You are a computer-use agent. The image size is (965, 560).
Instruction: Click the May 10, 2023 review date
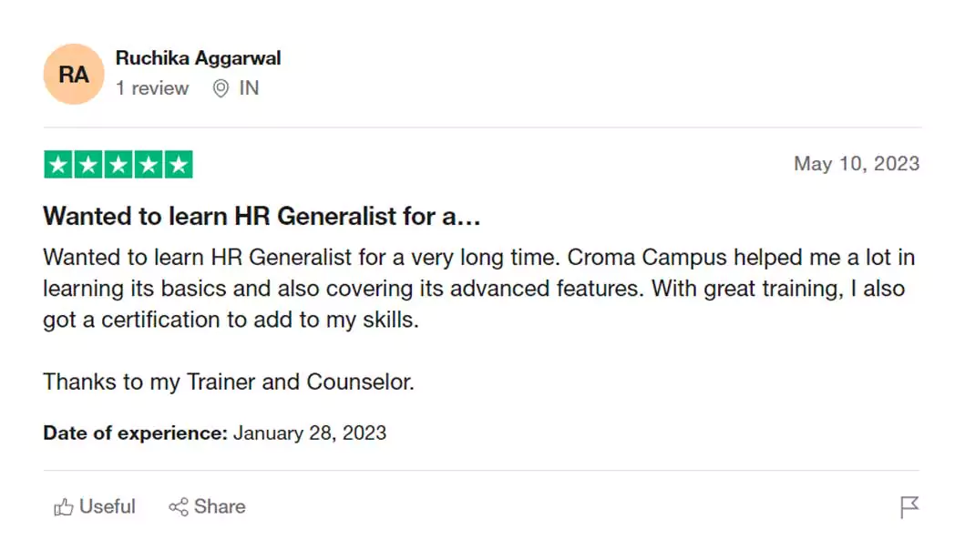856,164
